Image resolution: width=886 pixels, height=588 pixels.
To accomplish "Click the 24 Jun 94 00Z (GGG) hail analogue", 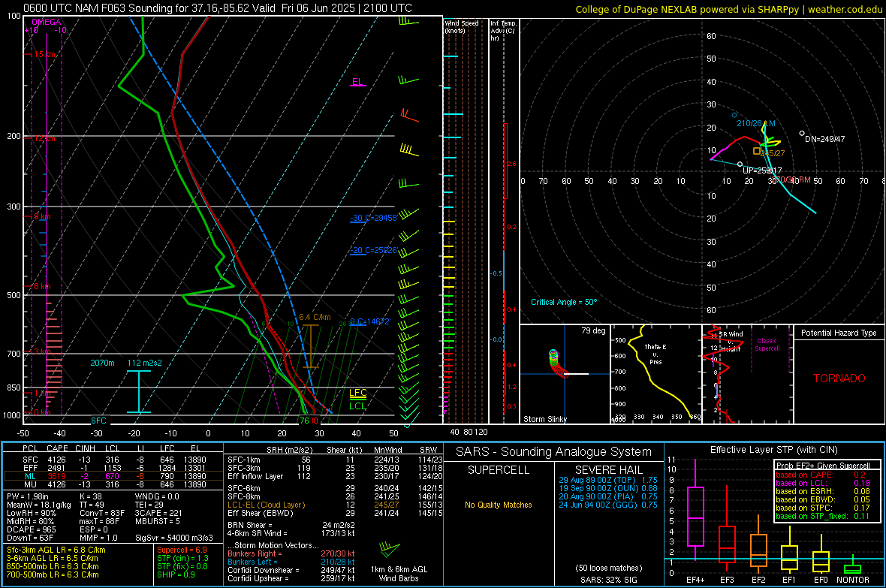I will tap(608, 505).
